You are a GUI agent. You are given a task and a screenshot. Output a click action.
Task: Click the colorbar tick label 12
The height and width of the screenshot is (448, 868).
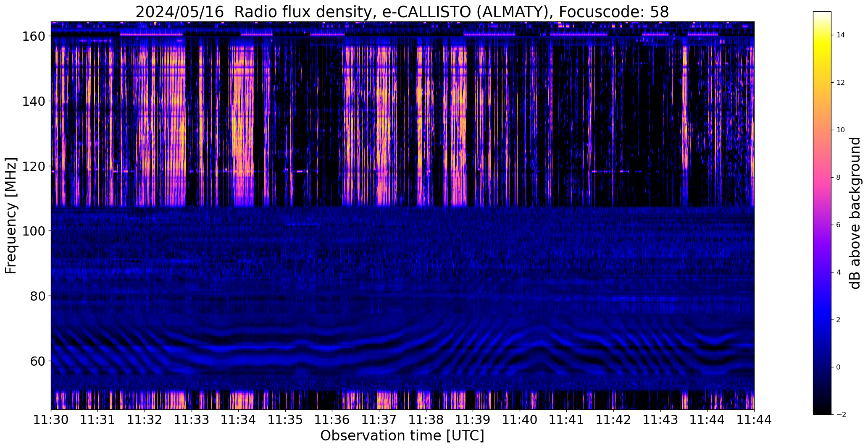841,83
